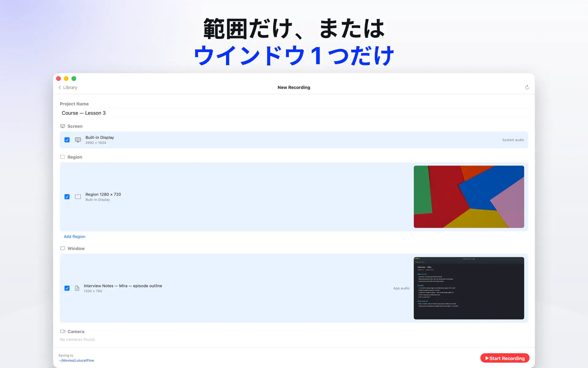588x368 pixels.
Task: Click the '1200 × 760' window size text
Action: pos(93,291)
